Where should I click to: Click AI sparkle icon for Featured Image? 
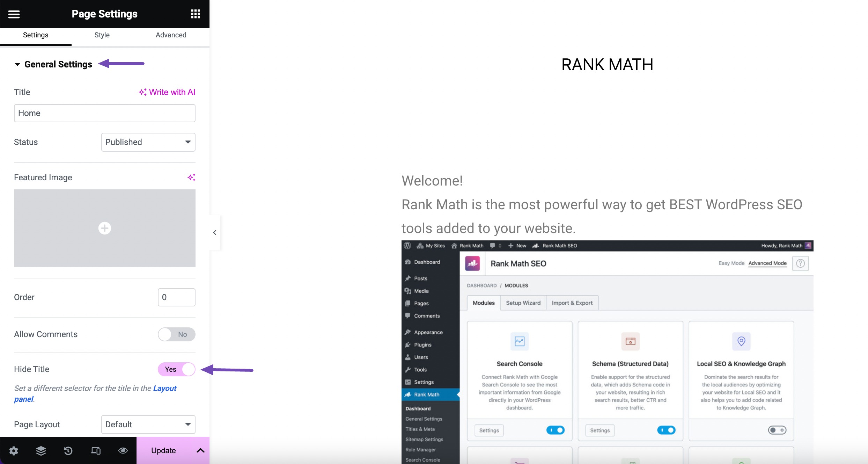191,177
